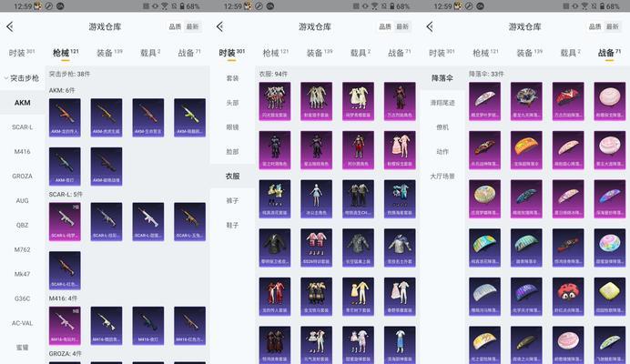This screenshot has height=364, width=630.
Task: Open the 裤子 clothing category
Action: (232, 201)
